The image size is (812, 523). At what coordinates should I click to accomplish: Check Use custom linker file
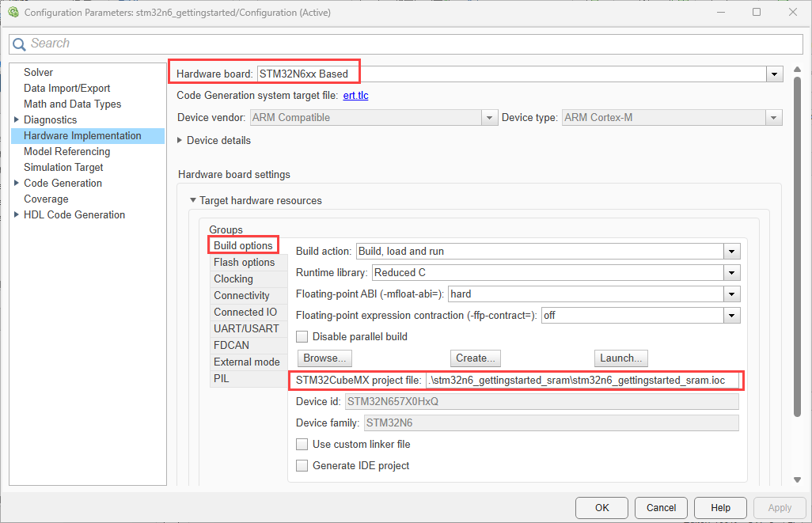302,445
